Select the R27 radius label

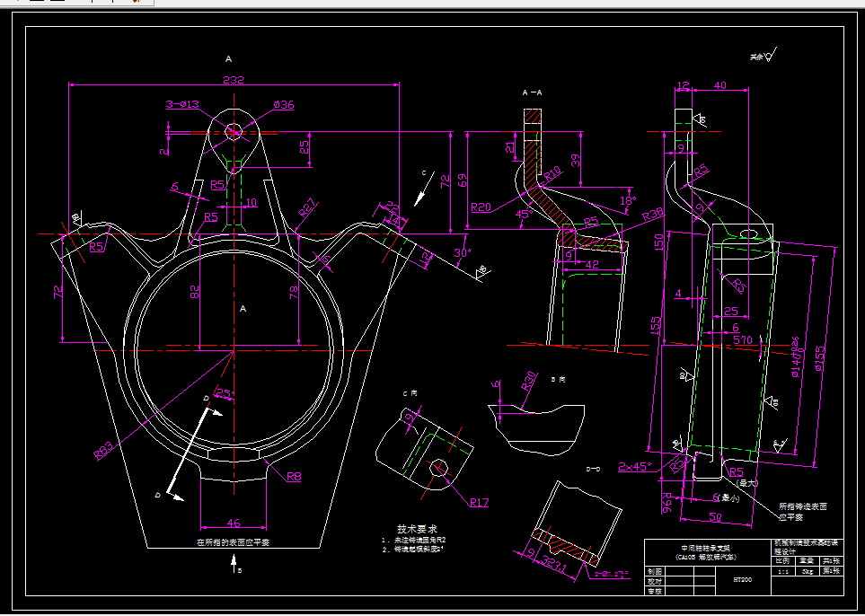pos(308,208)
